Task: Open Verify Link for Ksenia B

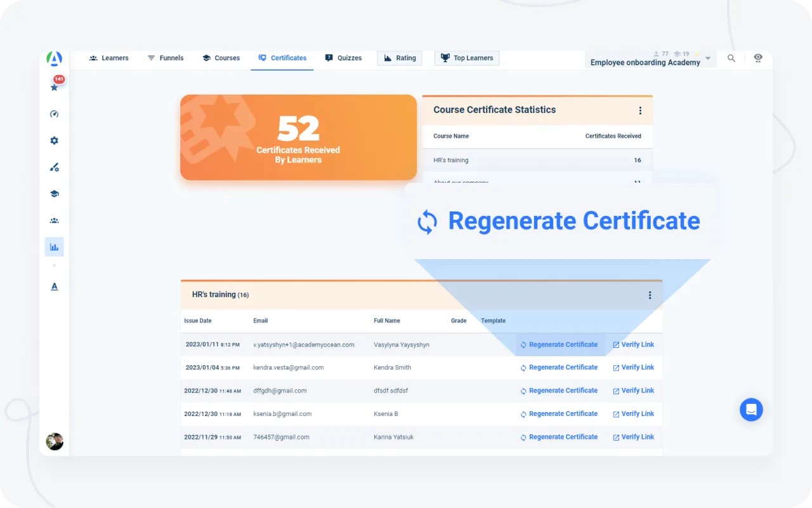Action: point(633,414)
